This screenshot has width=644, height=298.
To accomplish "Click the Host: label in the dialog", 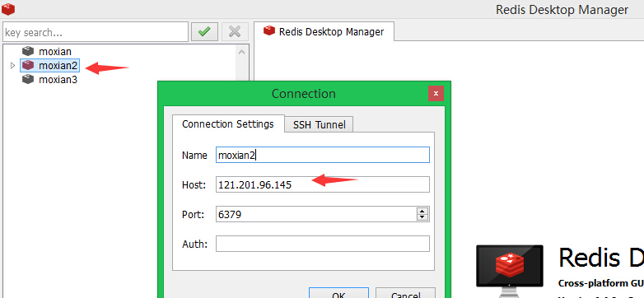I will point(194,185).
